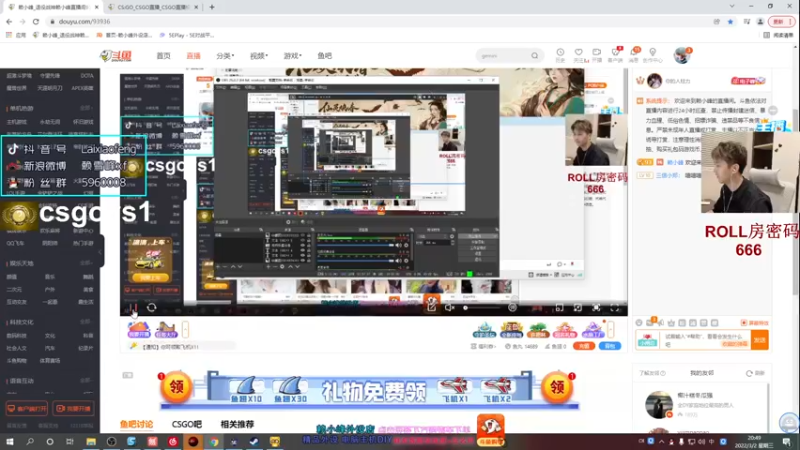Open Windows taskbar search
800x450 pixels.
(x=30, y=441)
